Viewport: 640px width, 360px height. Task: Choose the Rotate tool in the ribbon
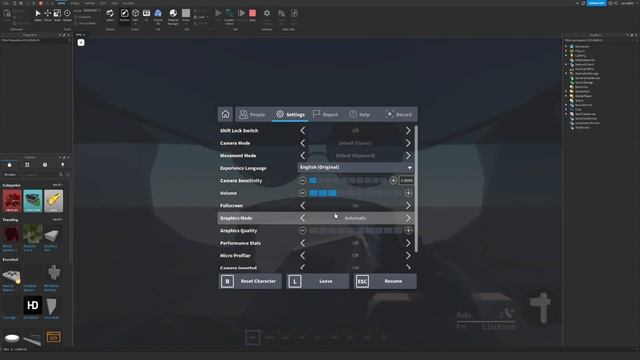(67, 15)
